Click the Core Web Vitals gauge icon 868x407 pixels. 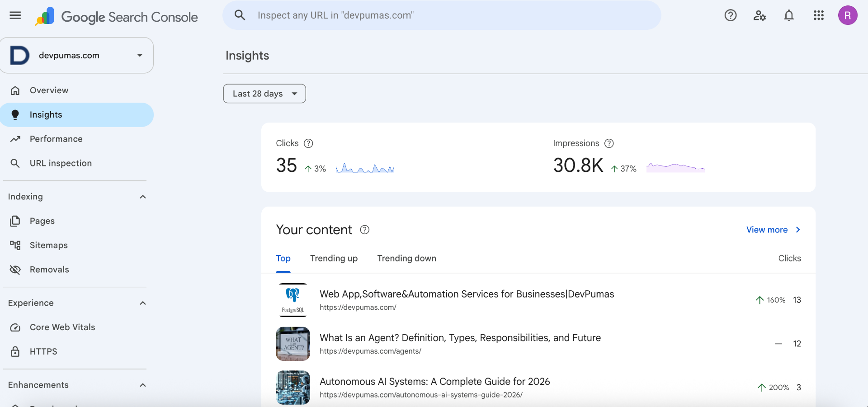15,327
